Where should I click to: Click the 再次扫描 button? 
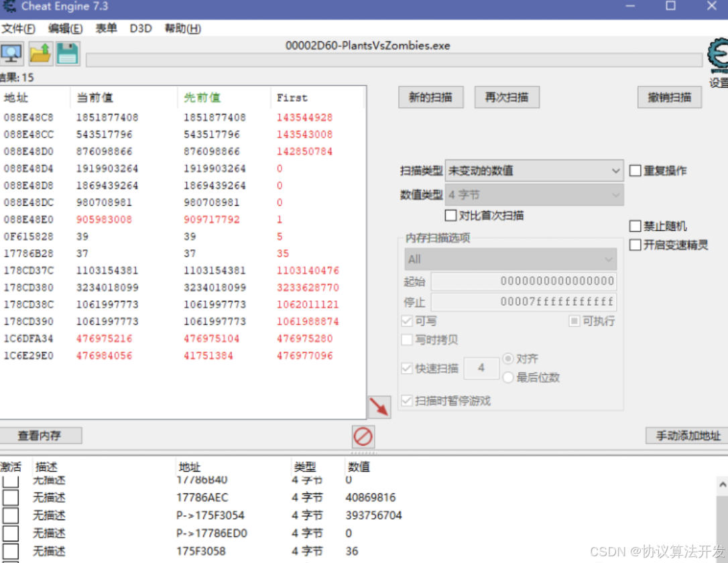coord(507,97)
